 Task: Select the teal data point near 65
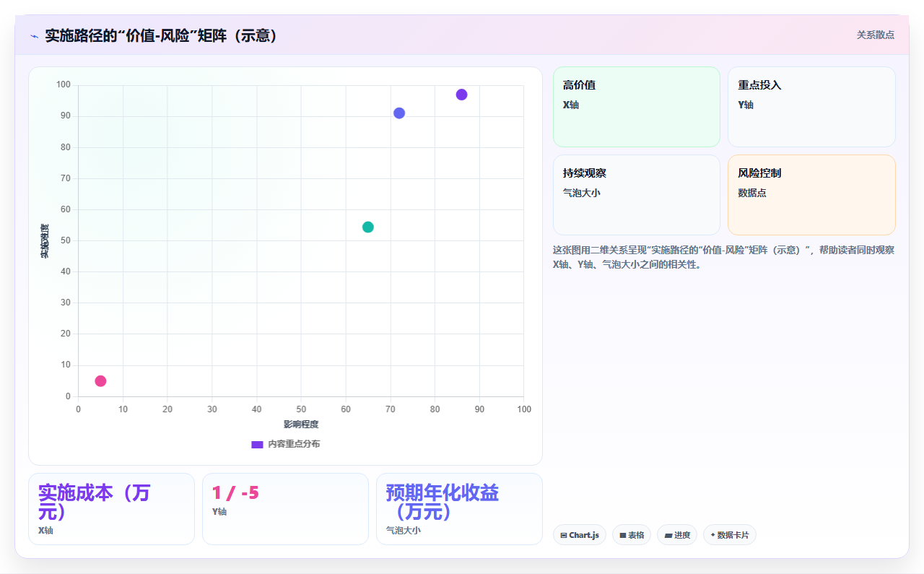368,227
